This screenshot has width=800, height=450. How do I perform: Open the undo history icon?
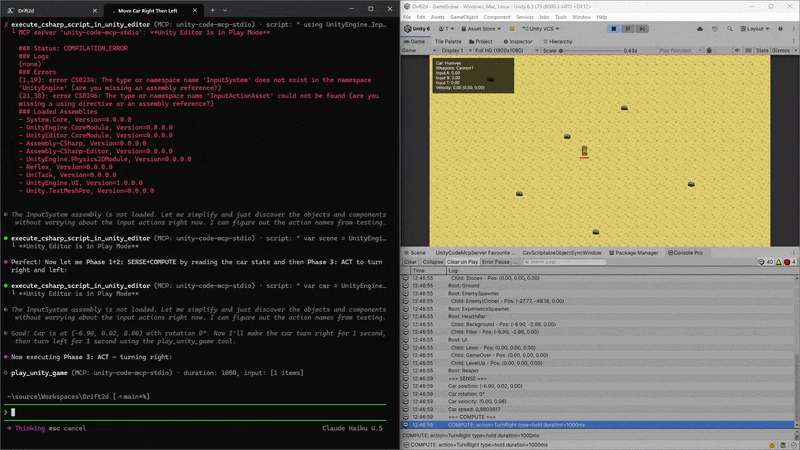point(715,29)
